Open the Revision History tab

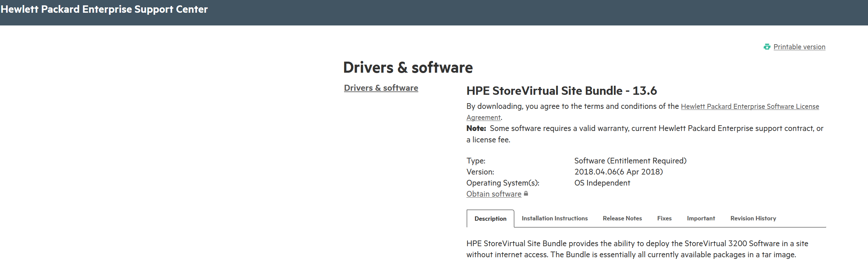point(753,218)
